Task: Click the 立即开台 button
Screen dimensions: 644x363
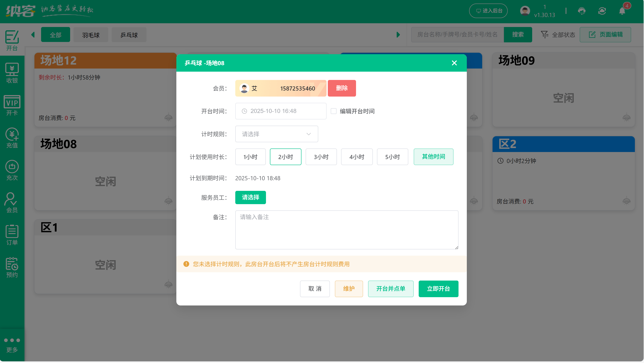Action: [438, 289]
